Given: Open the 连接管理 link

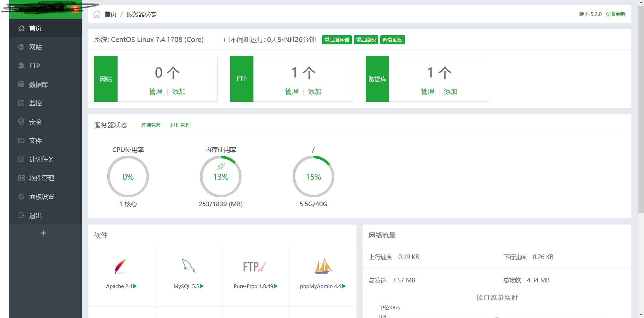Looking at the screenshot, I should [151, 125].
